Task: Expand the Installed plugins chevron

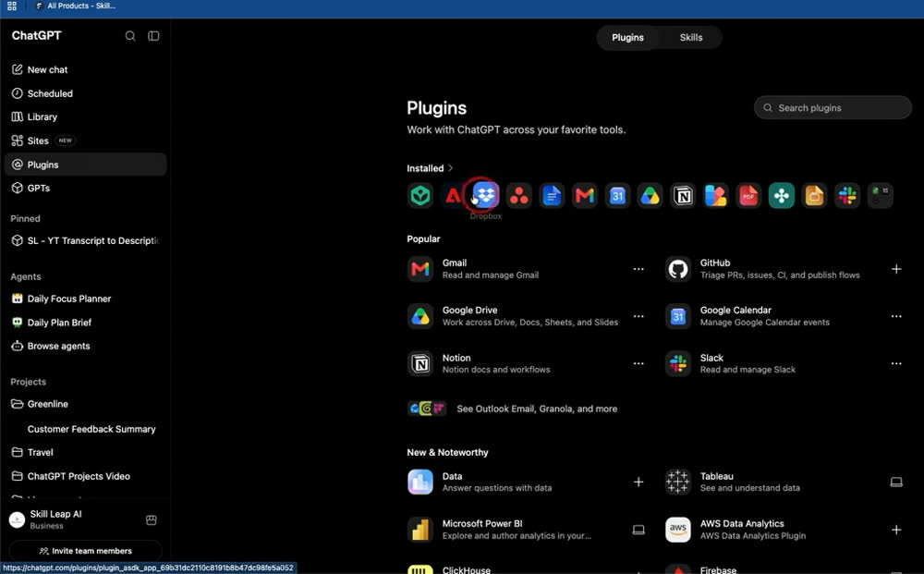Action: coord(451,168)
